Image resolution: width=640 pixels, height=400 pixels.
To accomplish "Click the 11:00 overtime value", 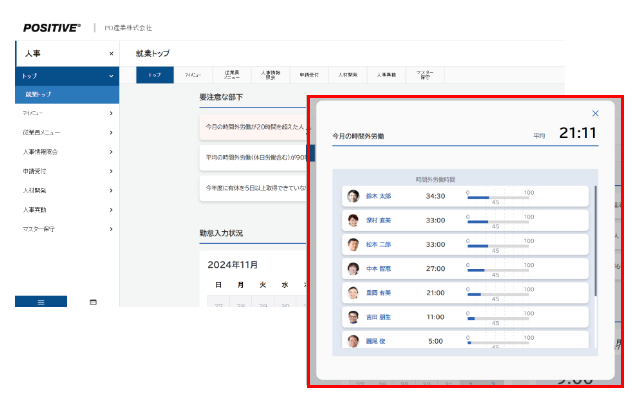I will [435, 317].
